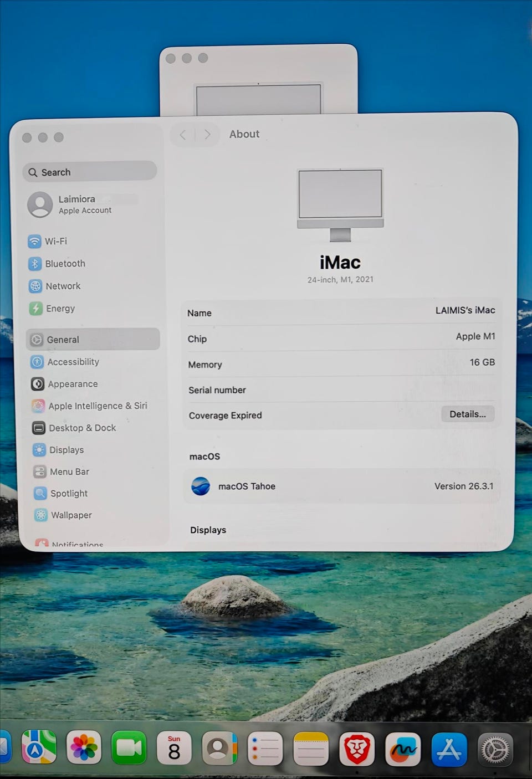Open Apple Intelligence & Siri settings
The width and height of the screenshot is (532, 779).
pos(90,406)
